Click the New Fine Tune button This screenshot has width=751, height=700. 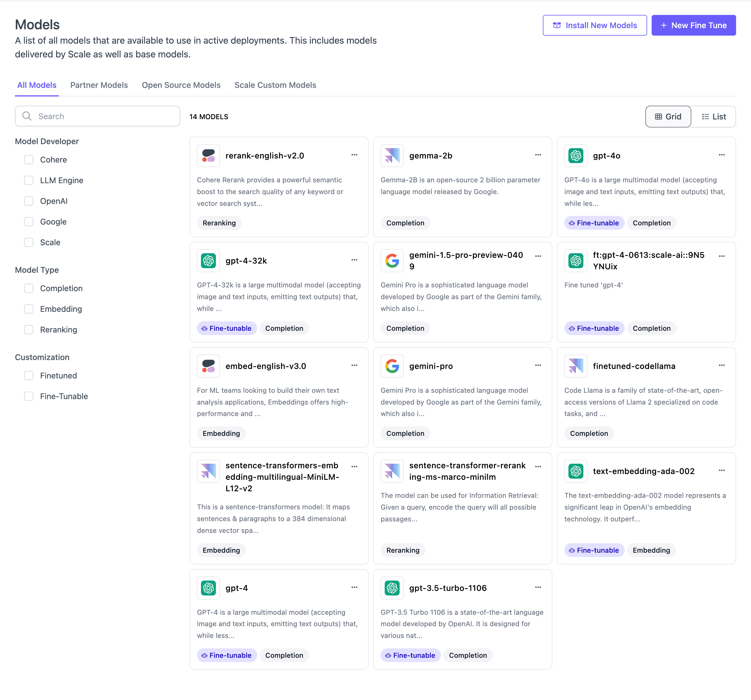(693, 25)
